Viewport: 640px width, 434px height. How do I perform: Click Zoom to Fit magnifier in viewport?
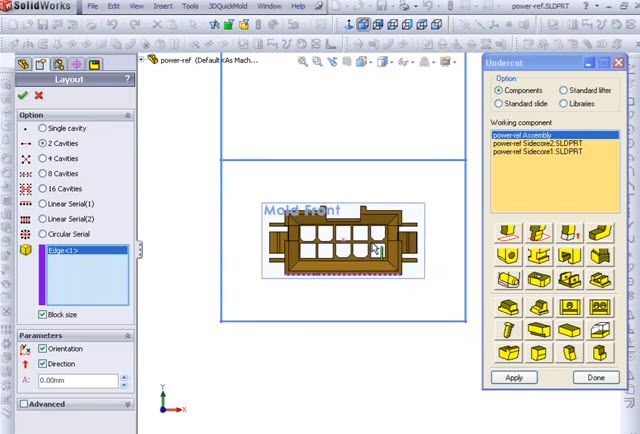click(302, 62)
